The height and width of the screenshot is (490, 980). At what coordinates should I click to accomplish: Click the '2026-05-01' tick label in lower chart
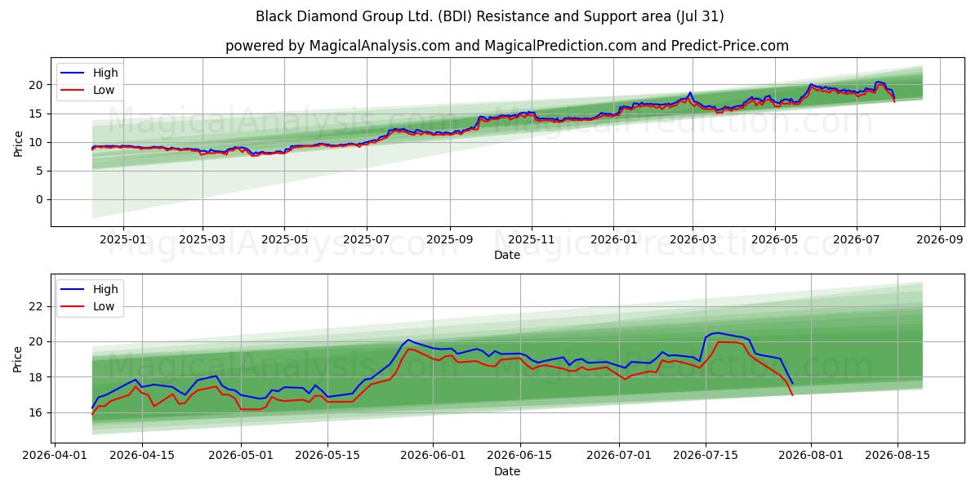pos(241,455)
